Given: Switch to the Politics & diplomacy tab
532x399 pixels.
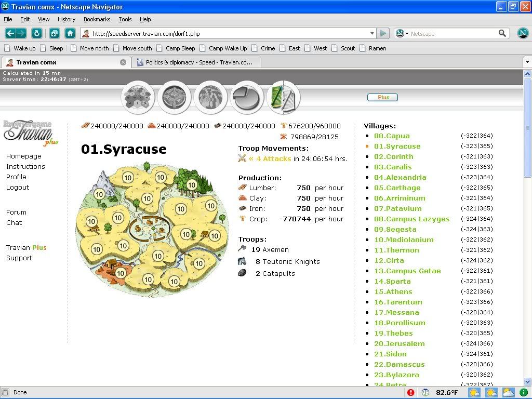Looking at the screenshot, I should click(x=196, y=62).
